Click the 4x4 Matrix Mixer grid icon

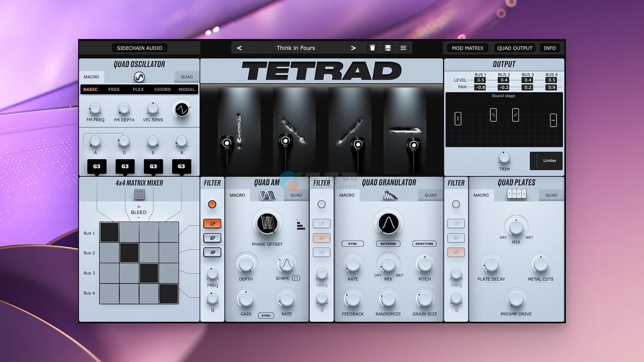point(139,194)
